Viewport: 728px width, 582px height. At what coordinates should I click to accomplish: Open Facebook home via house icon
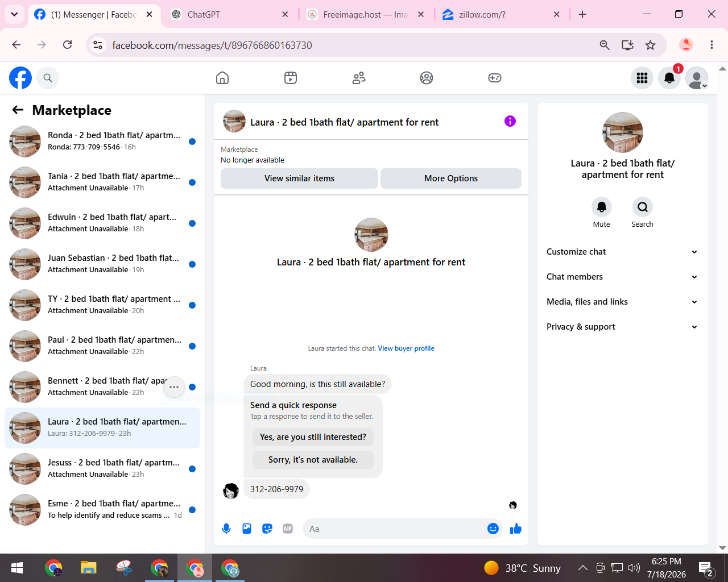pyautogui.click(x=222, y=78)
